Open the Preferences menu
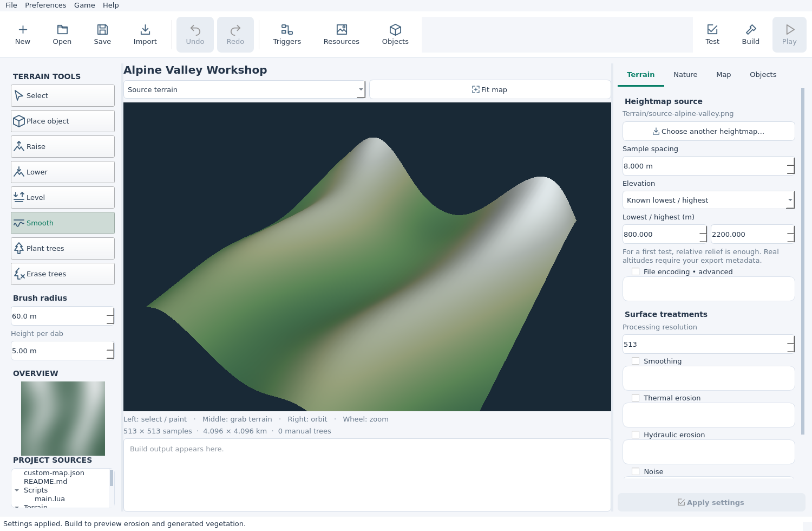812x531 pixels. coord(45,5)
